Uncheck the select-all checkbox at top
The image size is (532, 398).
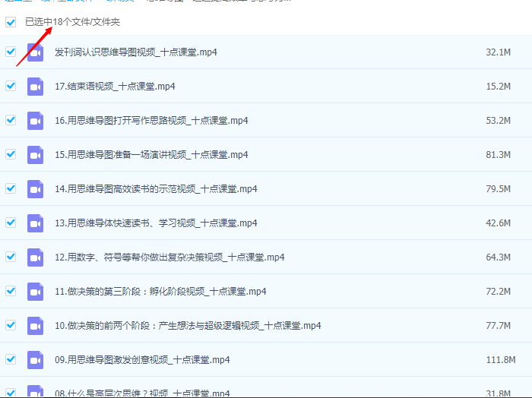tap(11, 23)
